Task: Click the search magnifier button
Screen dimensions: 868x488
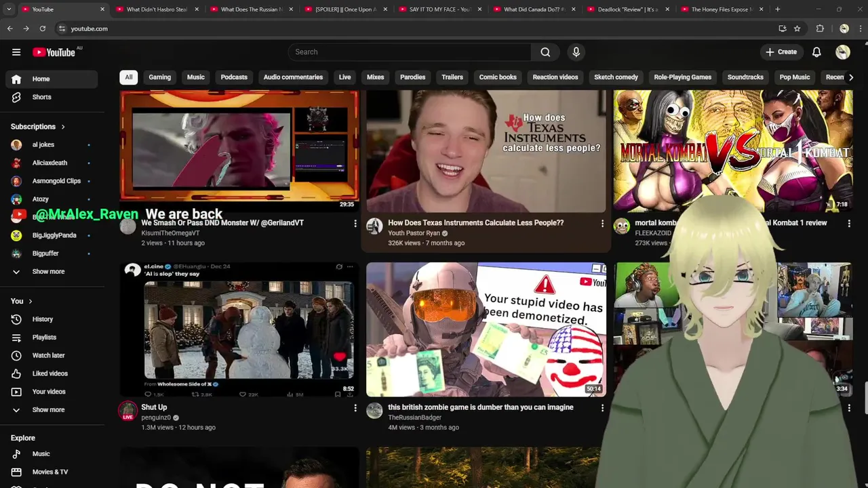Action: (545, 52)
